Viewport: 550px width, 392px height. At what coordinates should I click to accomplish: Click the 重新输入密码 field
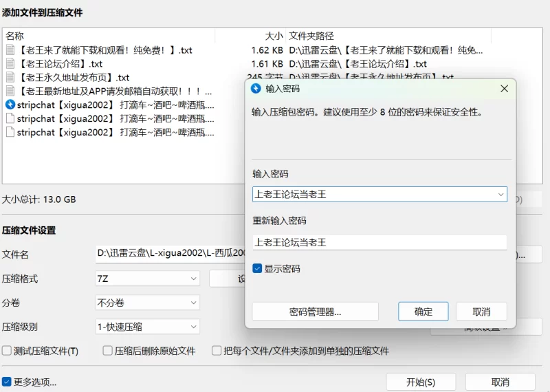point(379,243)
